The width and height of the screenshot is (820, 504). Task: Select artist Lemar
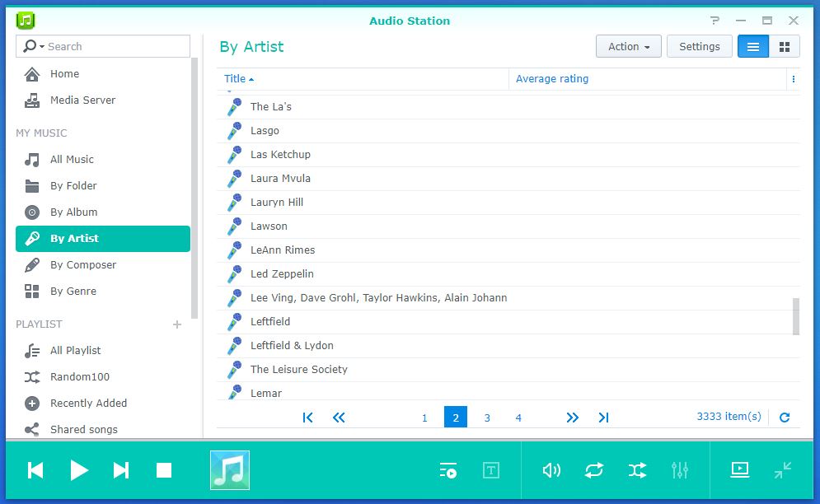coord(508,392)
